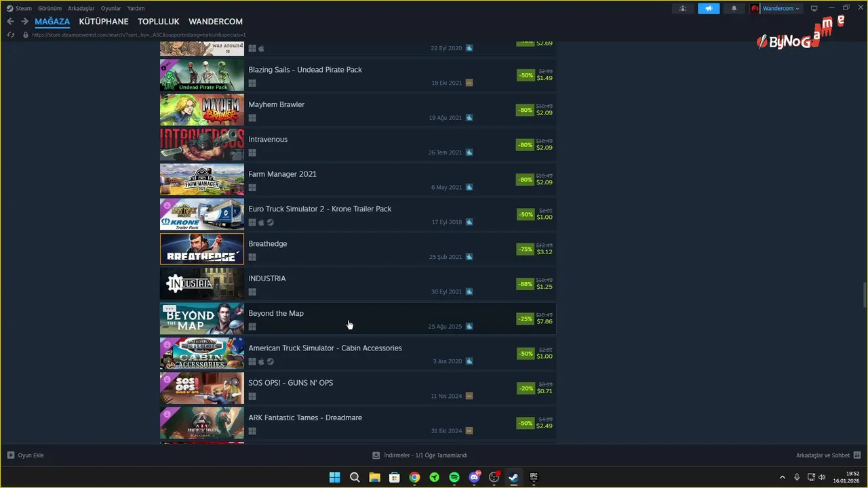Open Epic Games Launcher from the taskbar
Image resolution: width=868 pixels, height=488 pixels.
[534, 477]
